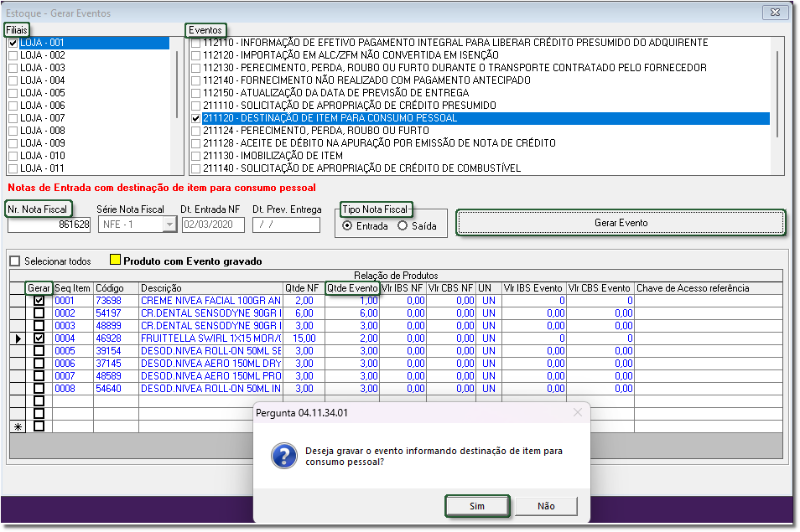Check the LOJA - 005 branch checkbox
This screenshot has height=532, width=800.
[x=13, y=93]
